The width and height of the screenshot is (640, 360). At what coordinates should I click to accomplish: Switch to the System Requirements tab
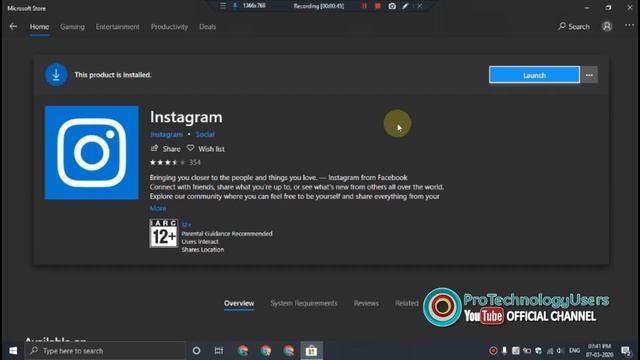(304, 303)
